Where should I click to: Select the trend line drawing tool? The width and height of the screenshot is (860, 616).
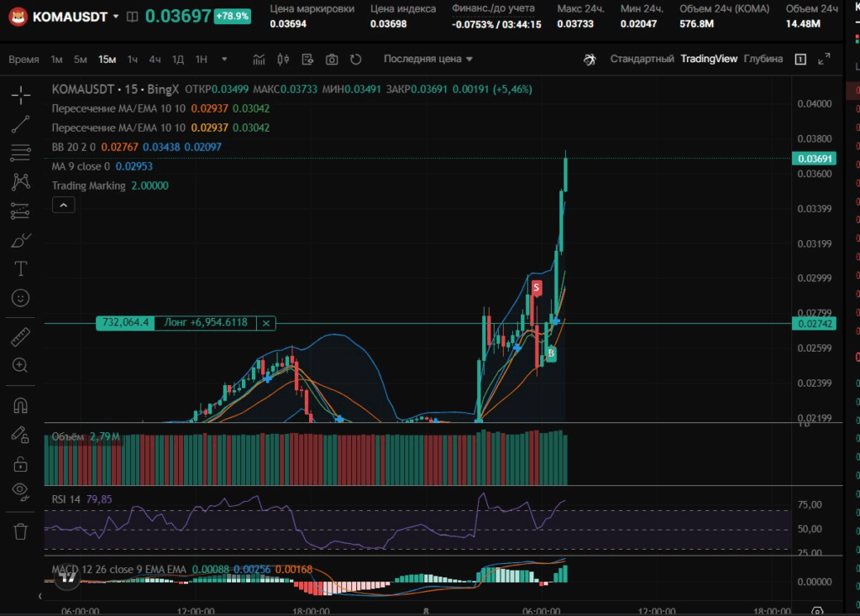[21, 124]
